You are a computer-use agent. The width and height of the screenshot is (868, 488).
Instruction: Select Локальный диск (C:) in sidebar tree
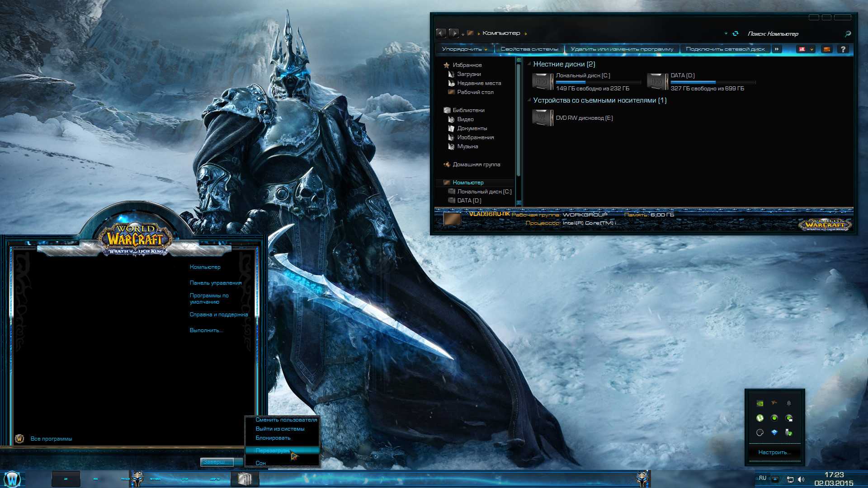480,192
